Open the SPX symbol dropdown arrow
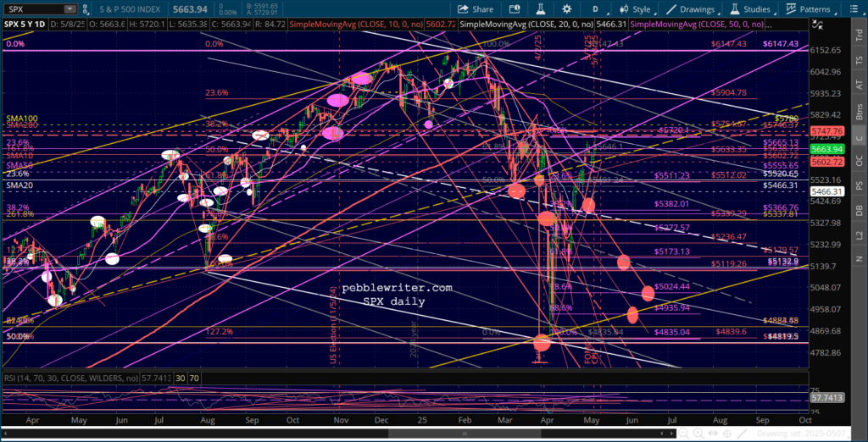This screenshot has width=868, height=442. 70,8
